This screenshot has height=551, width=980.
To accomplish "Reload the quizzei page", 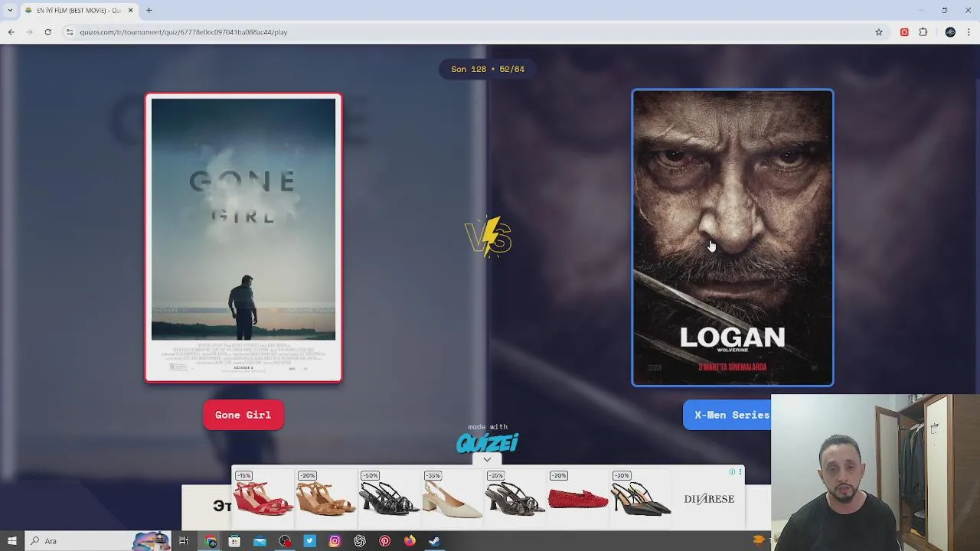I will (47, 32).
